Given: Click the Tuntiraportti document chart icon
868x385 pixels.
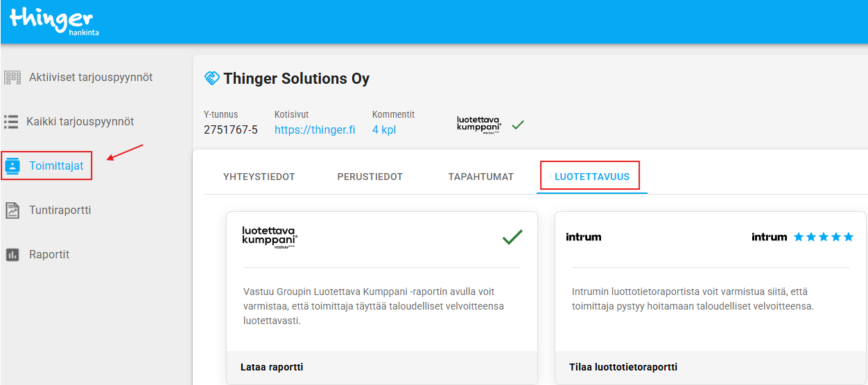Looking at the screenshot, I should 12,211.
